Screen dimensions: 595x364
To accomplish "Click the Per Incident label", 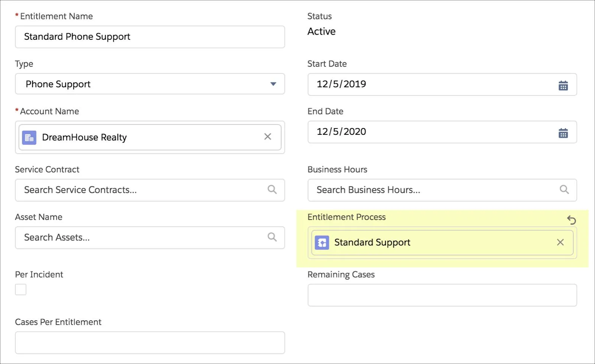I will (x=39, y=274).
